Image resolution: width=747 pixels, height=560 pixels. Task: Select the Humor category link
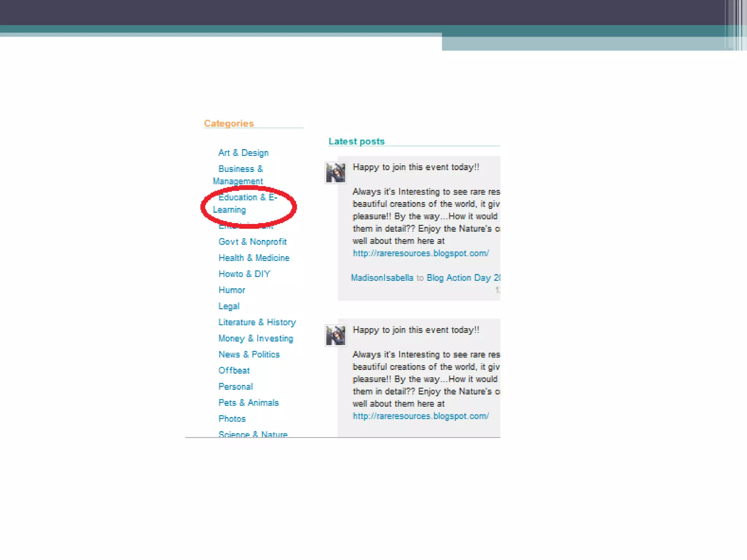coord(232,290)
